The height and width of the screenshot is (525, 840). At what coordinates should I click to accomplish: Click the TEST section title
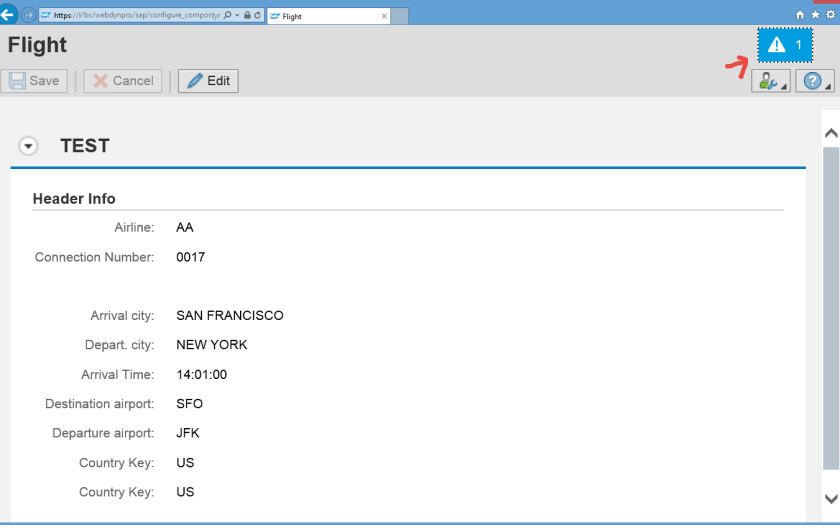(x=85, y=146)
